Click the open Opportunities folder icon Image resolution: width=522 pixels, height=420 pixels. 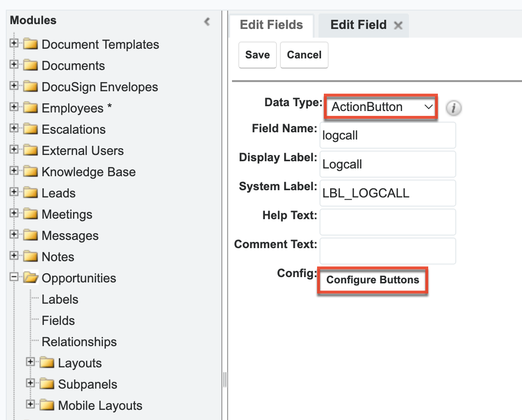click(31, 278)
